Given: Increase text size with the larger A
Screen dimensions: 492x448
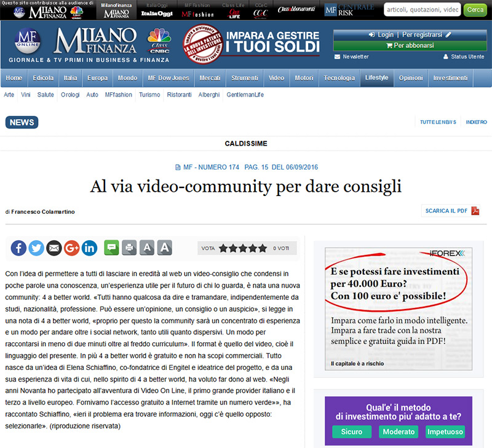Looking at the screenshot, I should pyautogui.click(x=164, y=248).
